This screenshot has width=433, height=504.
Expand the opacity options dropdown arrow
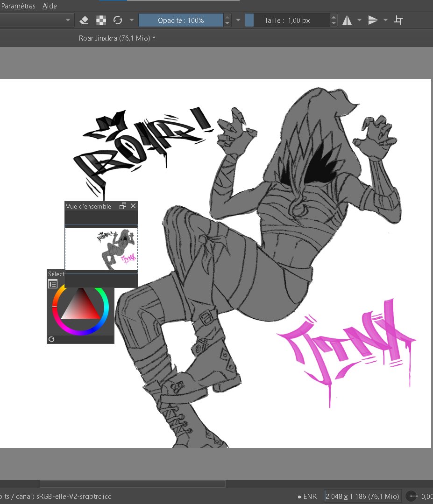[238, 20]
